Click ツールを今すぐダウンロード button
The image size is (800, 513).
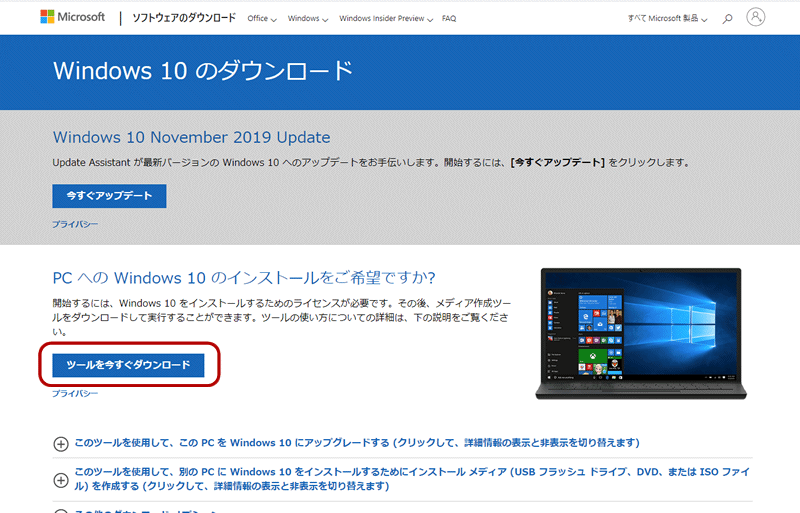point(128,365)
